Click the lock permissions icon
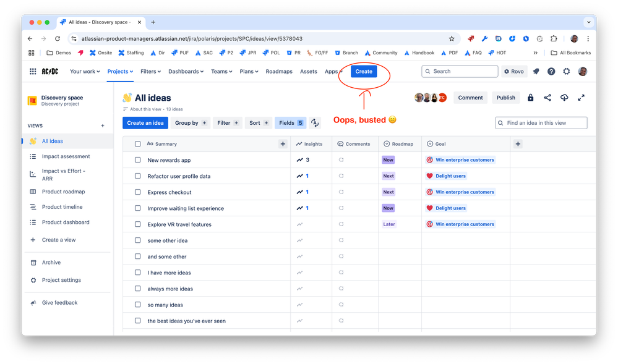The image size is (618, 364). pyautogui.click(x=531, y=98)
